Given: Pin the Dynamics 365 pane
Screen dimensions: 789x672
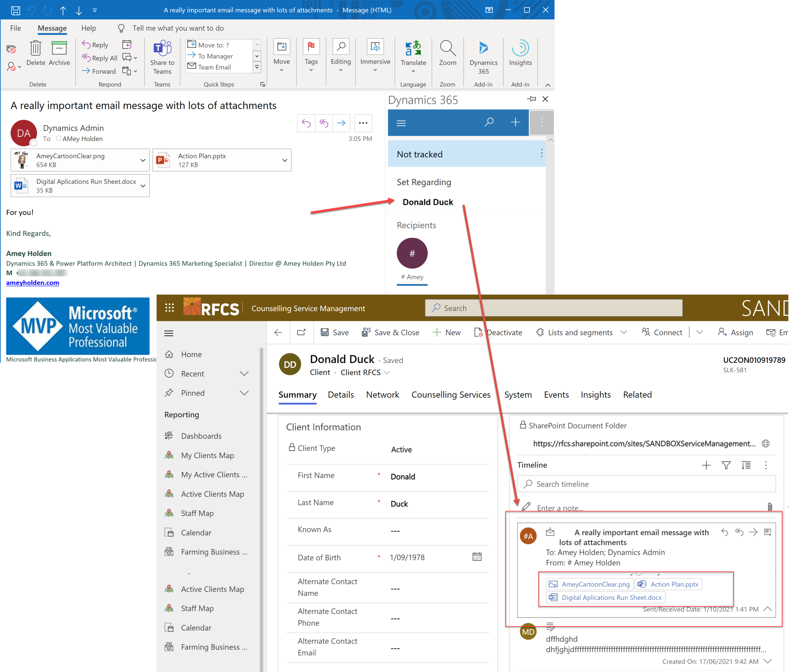Looking at the screenshot, I should coord(531,99).
